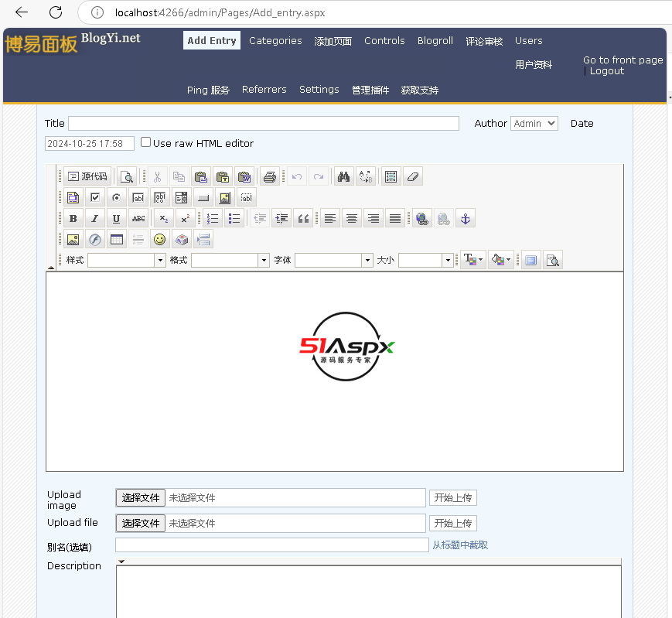Screen dimensions: 672x618
Task: Enable Use raw HTML editor checkbox
Action: 145,142
